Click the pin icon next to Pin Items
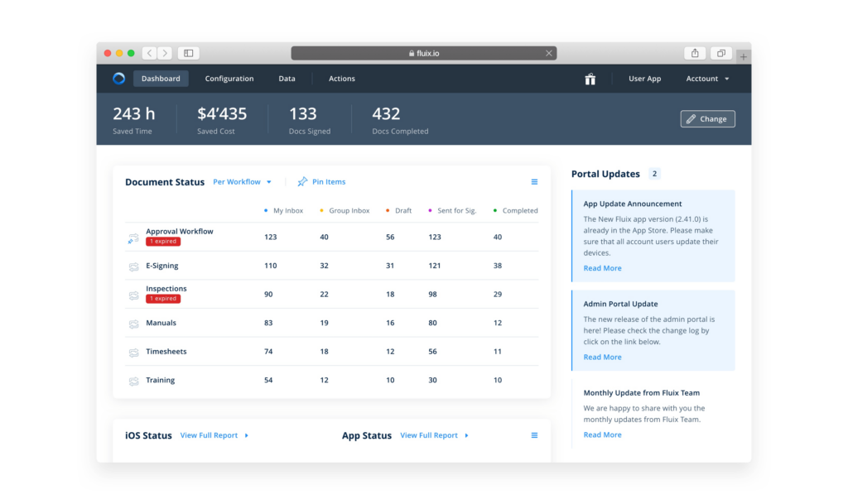Screen dimensions: 848x504 (301, 181)
